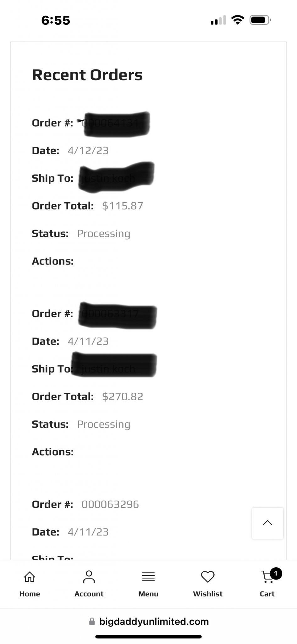Tap the lock icon beside the URL
297x644 pixels.
click(x=92, y=621)
